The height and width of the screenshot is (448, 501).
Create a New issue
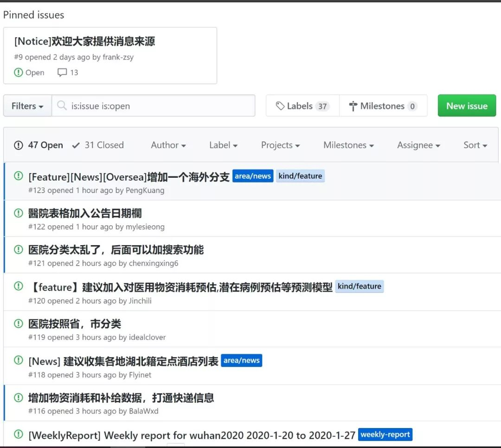(x=467, y=105)
